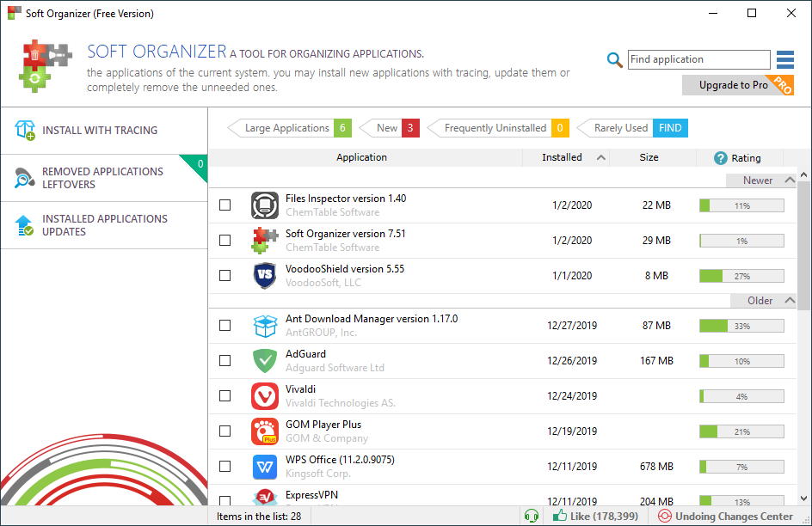The width and height of the screenshot is (812, 526).
Task: Click the AdGuard green shield icon
Action: (x=265, y=361)
